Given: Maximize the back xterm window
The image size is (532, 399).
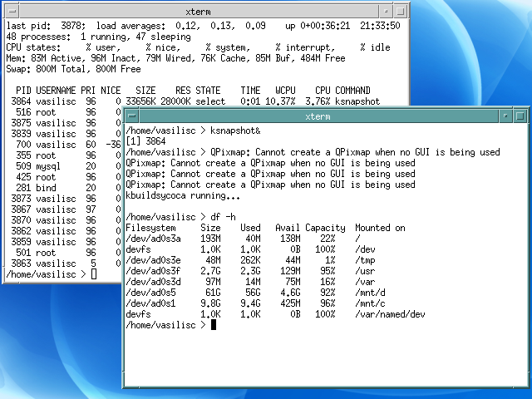Looking at the screenshot, I should click(401, 11).
